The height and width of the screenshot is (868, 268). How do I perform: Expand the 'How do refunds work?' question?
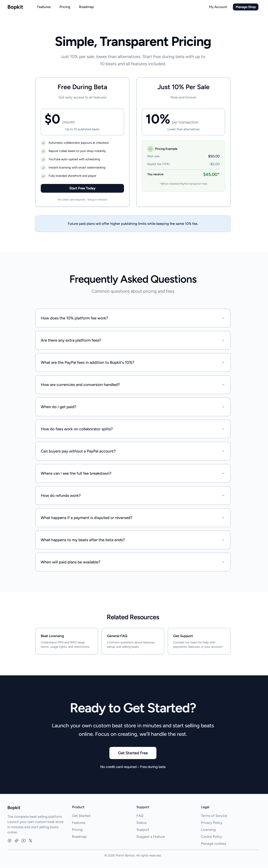(133, 495)
